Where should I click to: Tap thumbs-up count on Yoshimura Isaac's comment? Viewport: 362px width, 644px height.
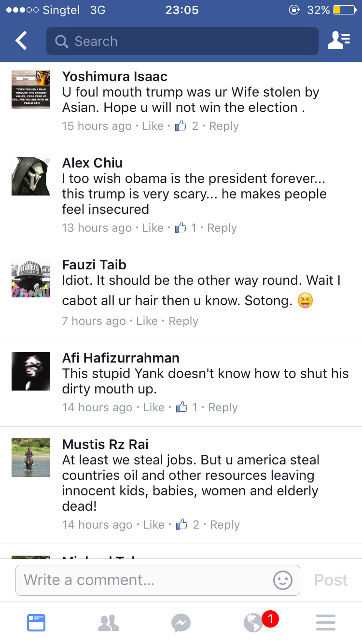(x=187, y=126)
